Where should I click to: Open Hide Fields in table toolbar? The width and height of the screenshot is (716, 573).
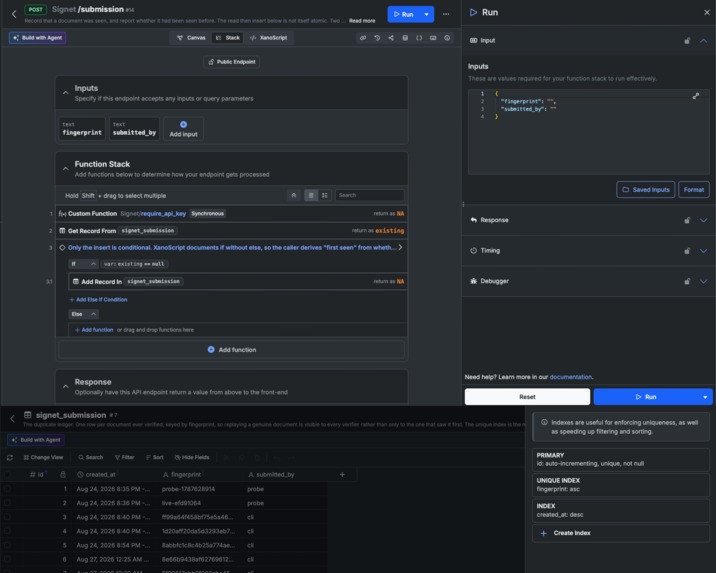coord(192,457)
